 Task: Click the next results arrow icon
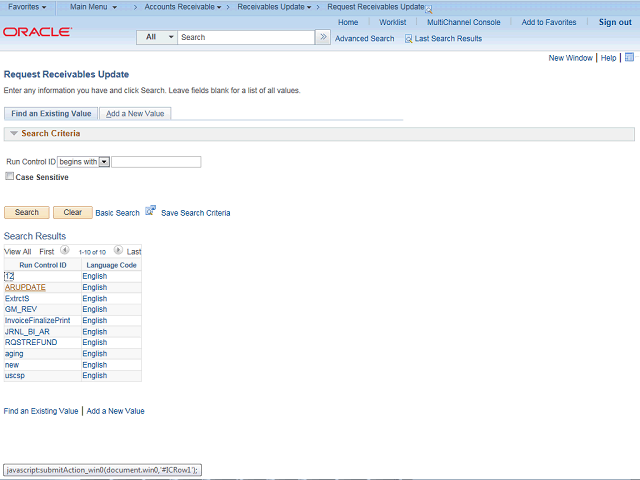(118, 250)
